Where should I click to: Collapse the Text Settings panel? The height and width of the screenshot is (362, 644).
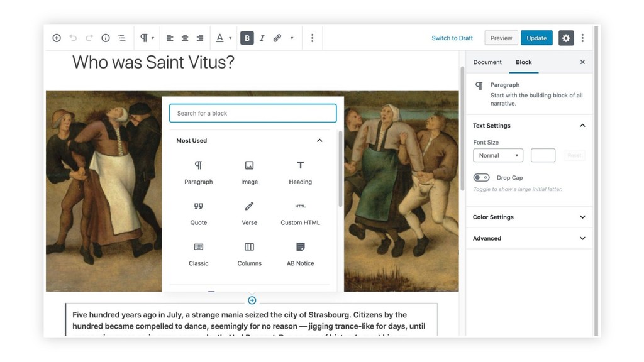pyautogui.click(x=530, y=126)
